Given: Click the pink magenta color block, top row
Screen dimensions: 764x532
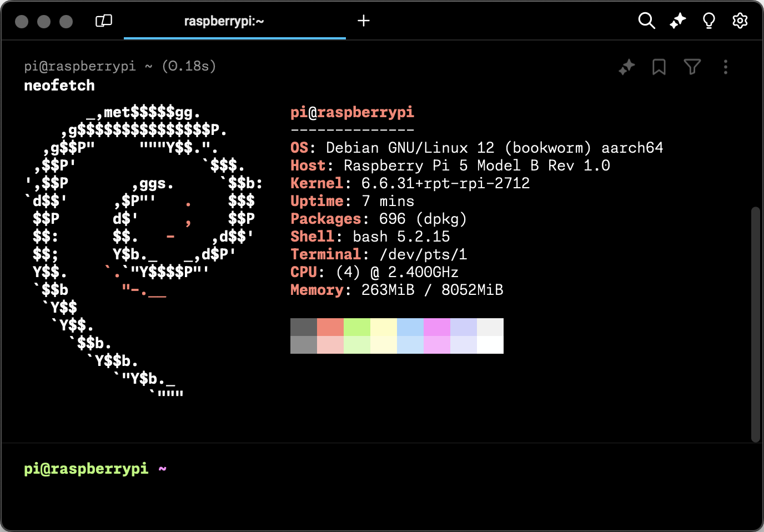Looking at the screenshot, I should (x=437, y=327).
